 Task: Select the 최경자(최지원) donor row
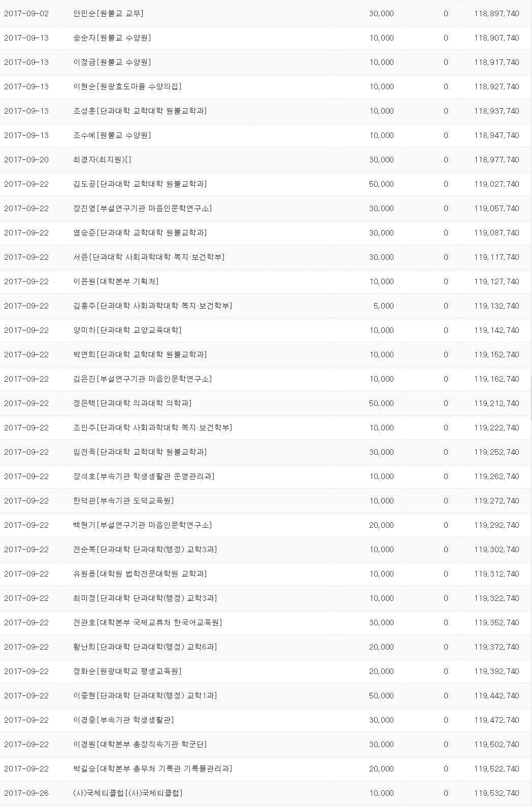tap(102, 160)
